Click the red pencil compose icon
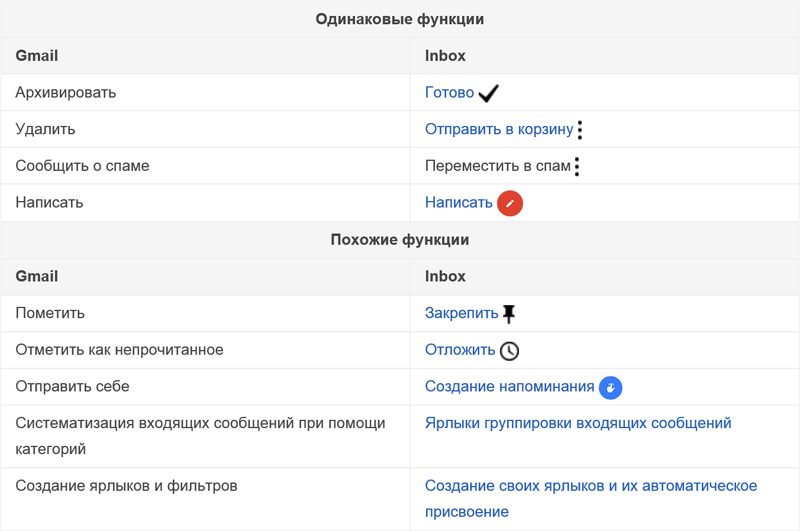Image resolution: width=800 pixels, height=531 pixels. point(510,203)
